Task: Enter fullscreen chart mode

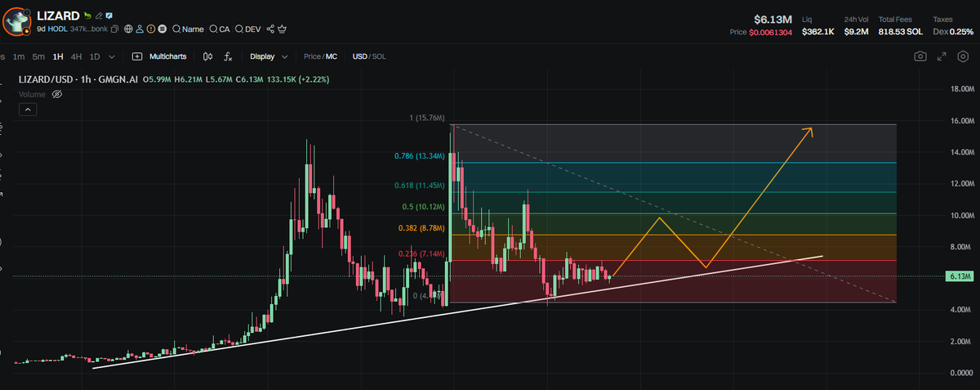Action: coord(941,56)
